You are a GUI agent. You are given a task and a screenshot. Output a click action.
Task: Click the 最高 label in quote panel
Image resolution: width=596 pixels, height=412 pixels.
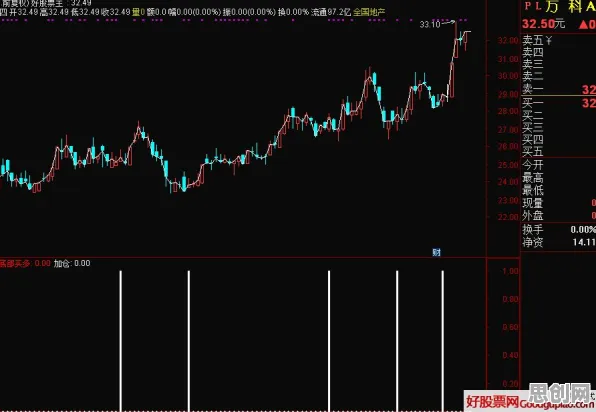(x=533, y=177)
